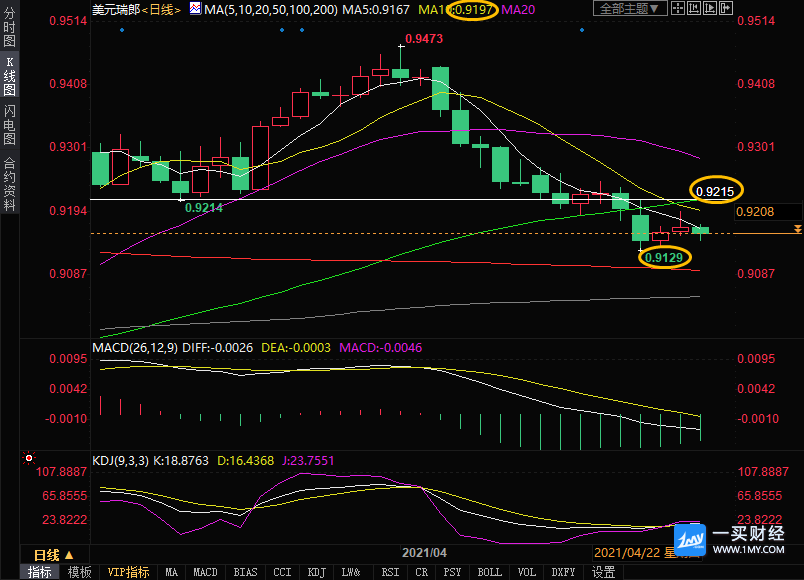The image size is (804, 580).
Task: Apply the CCI indicator button
Action: click(x=282, y=572)
